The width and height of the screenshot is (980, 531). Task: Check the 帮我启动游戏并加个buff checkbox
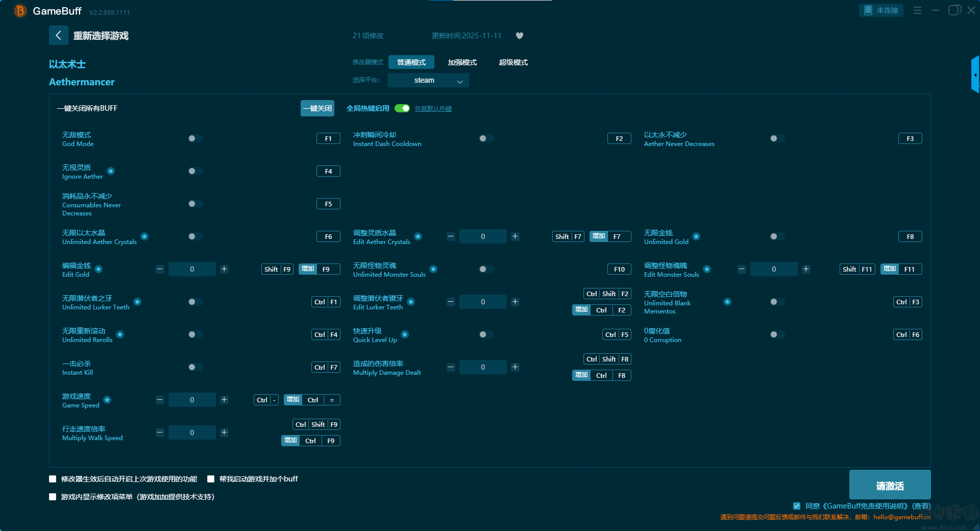click(211, 479)
